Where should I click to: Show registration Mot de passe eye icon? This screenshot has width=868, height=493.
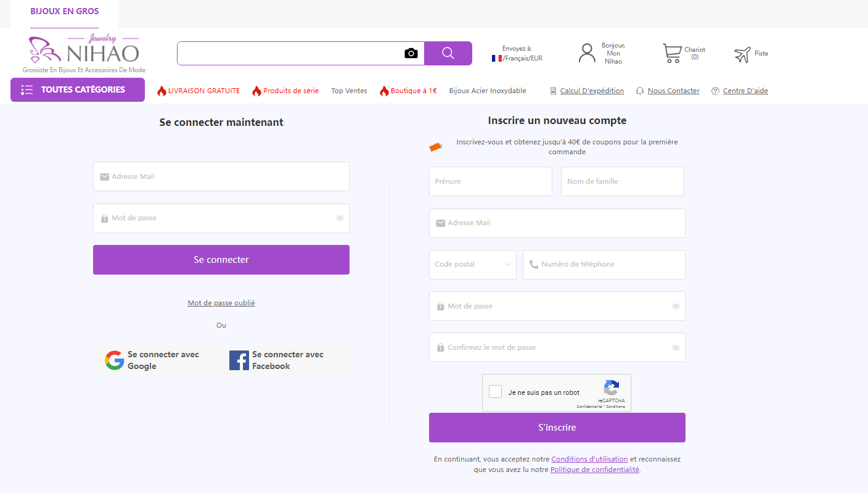coord(676,306)
